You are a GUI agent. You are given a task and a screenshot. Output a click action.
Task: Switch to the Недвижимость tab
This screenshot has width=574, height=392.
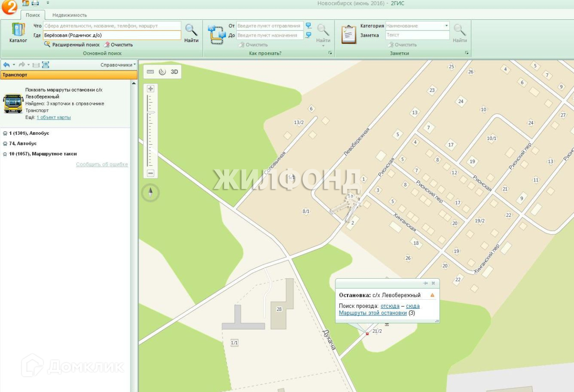[70, 15]
